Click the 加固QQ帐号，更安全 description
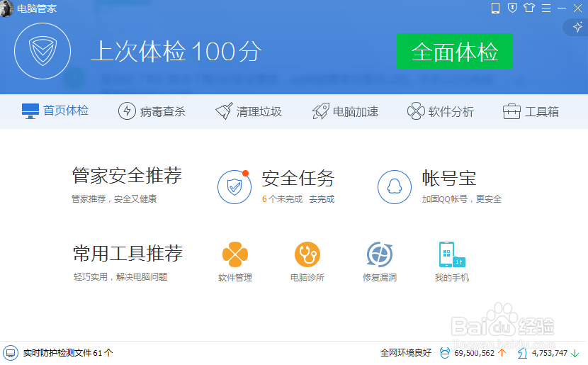 click(x=462, y=199)
